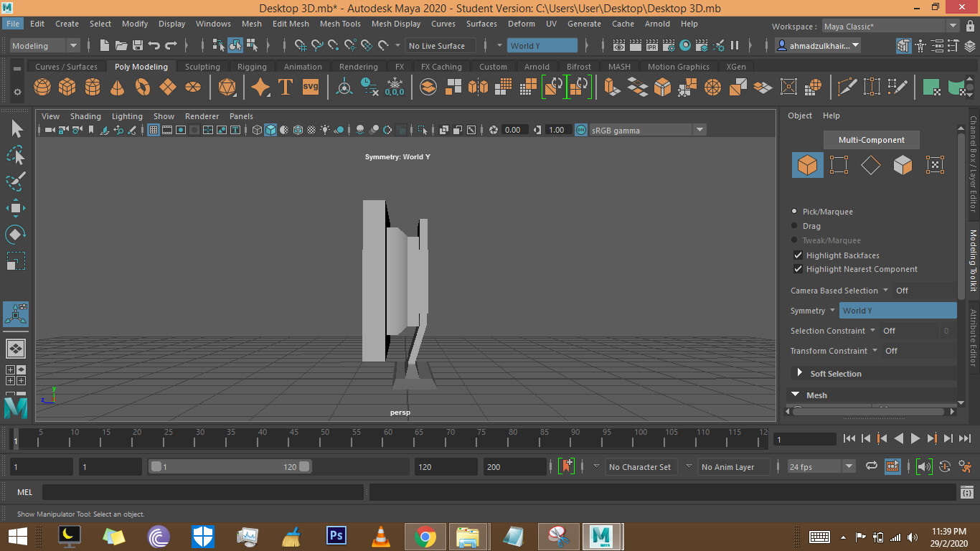Toggle Highlight Backfaces checkbox

click(798, 255)
